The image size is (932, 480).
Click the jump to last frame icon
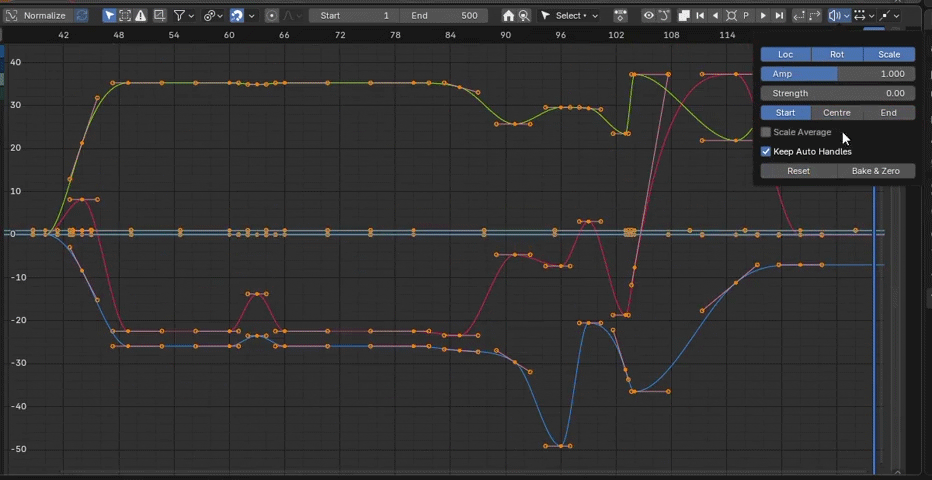(x=779, y=16)
